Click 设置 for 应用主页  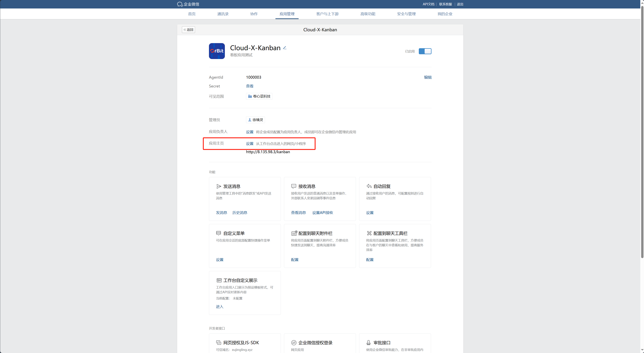(x=250, y=144)
